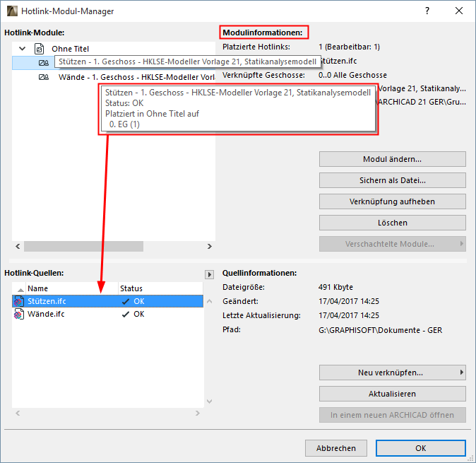Close the Hotlink-Modul-Manager dialog

pyautogui.click(x=459, y=11)
